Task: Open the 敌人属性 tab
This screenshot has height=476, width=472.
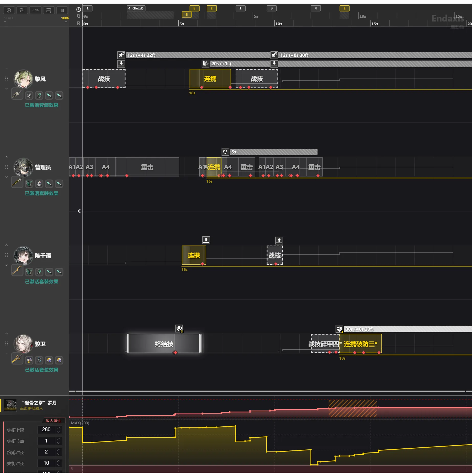Action: (x=53, y=421)
